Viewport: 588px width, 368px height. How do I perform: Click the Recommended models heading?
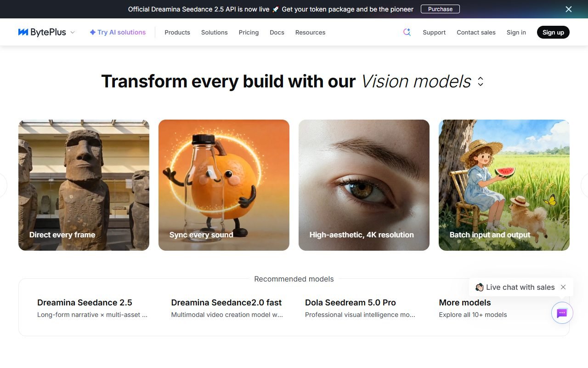(x=294, y=279)
